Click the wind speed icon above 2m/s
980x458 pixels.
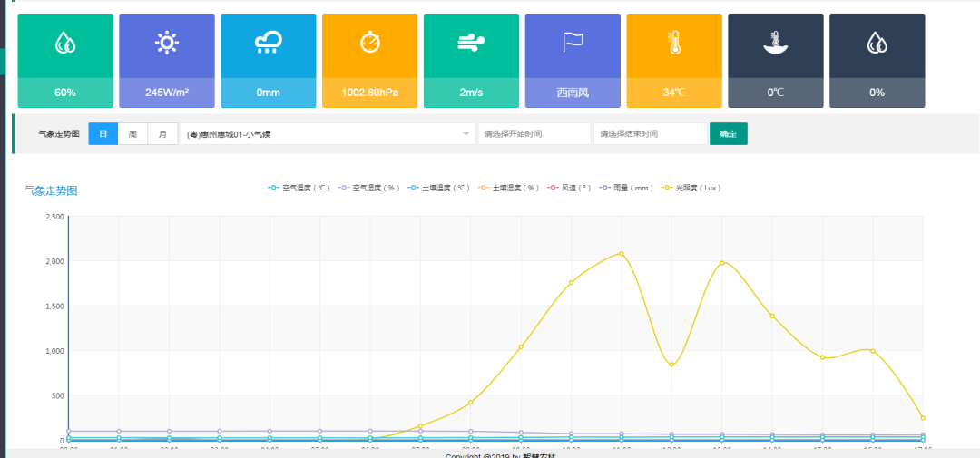tap(471, 43)
